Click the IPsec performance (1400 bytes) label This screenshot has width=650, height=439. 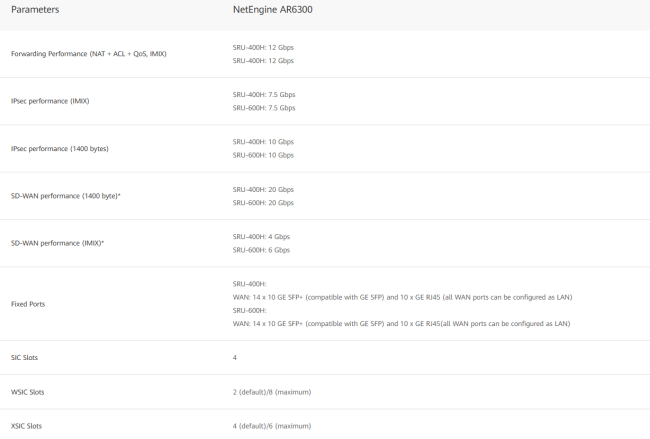59,148
